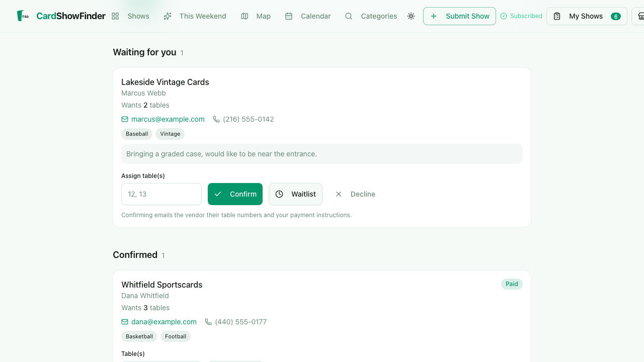Click phone number (440) 555-0177
The height and width of the screenshot is (362, 644).
coord(240,322)
